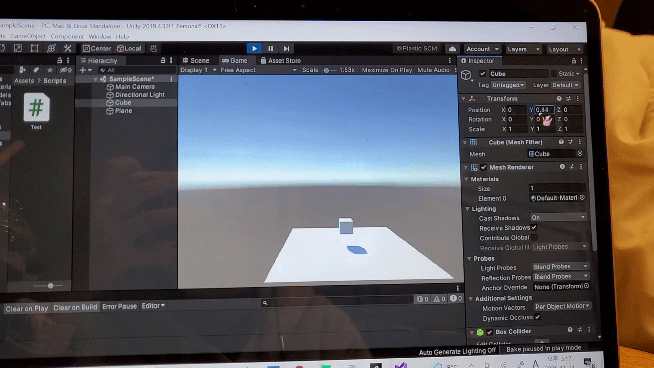The height and width of the screenshot is (368, 654).
Task: Open Transform component preset icon
Action: (568, 98)
